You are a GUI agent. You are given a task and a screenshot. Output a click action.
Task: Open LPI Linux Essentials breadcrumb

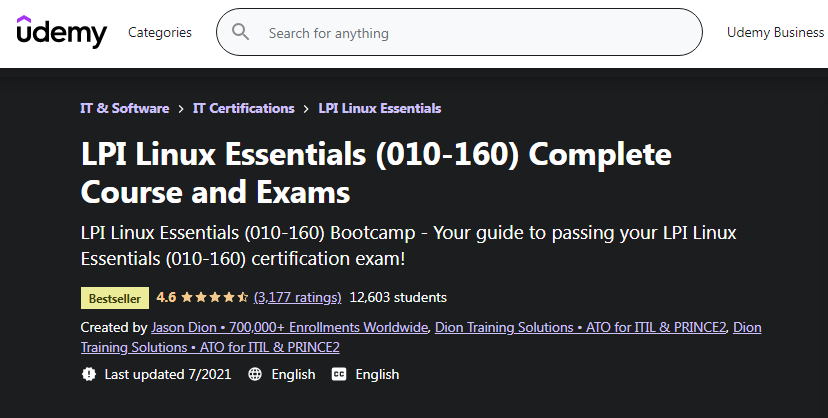(x=380, y=108)
